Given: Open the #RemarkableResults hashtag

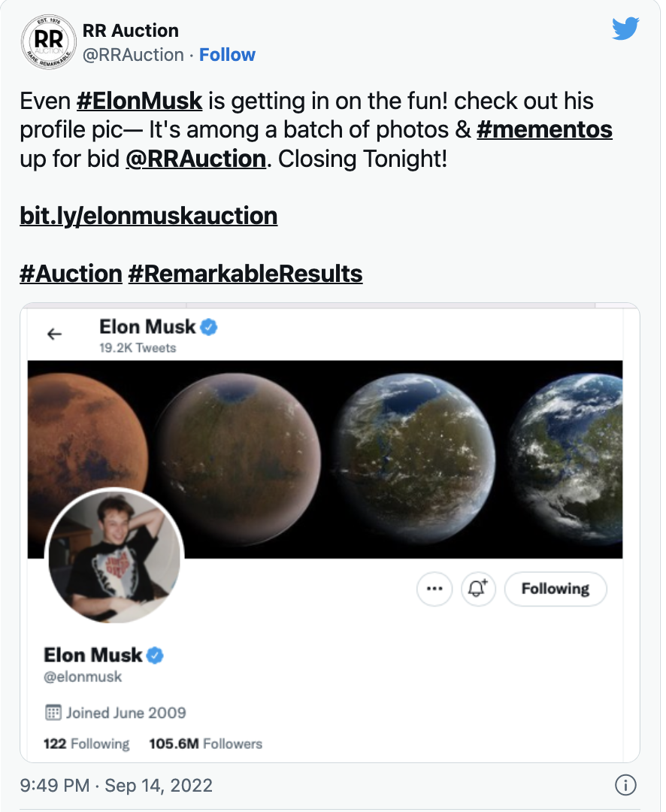Looking at the screenshot, I should (x=245, y=274).
